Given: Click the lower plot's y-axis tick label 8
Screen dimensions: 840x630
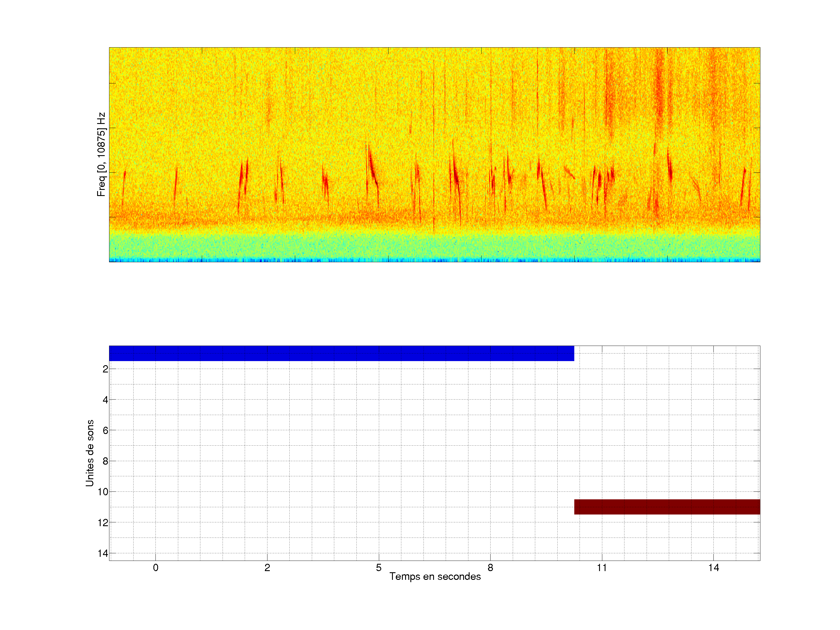Looking at the screenshot, I should click(x=105, y=461).
